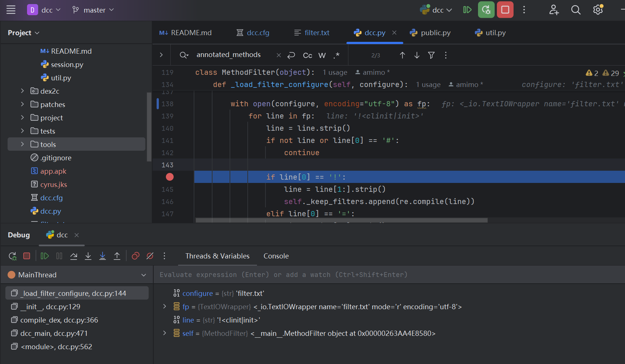This screenshot has width=625, height=364.
Task: Open README.md in project tree
Action: click(x=66, y=51)
